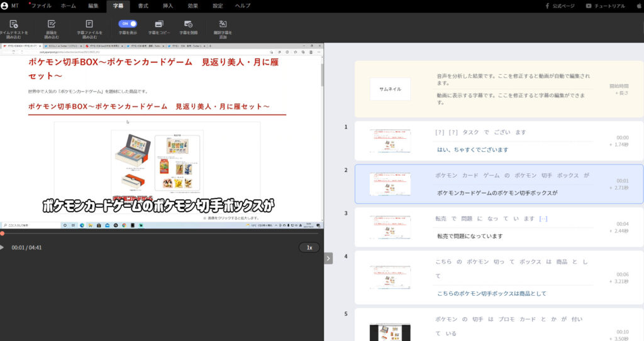
Task: Click clip 3 start time 00:04
Action: pos(622,224)
